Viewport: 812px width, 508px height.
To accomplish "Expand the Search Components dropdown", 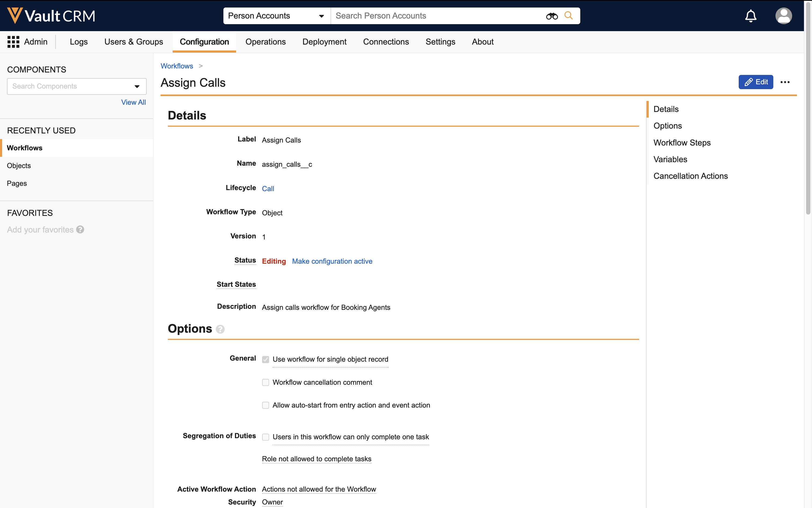I will click(137, 86).
